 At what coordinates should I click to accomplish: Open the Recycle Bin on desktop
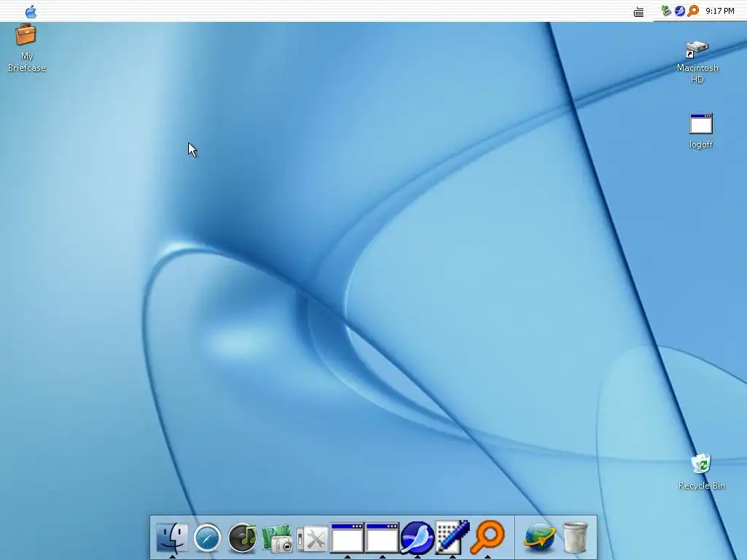point(701,472)
